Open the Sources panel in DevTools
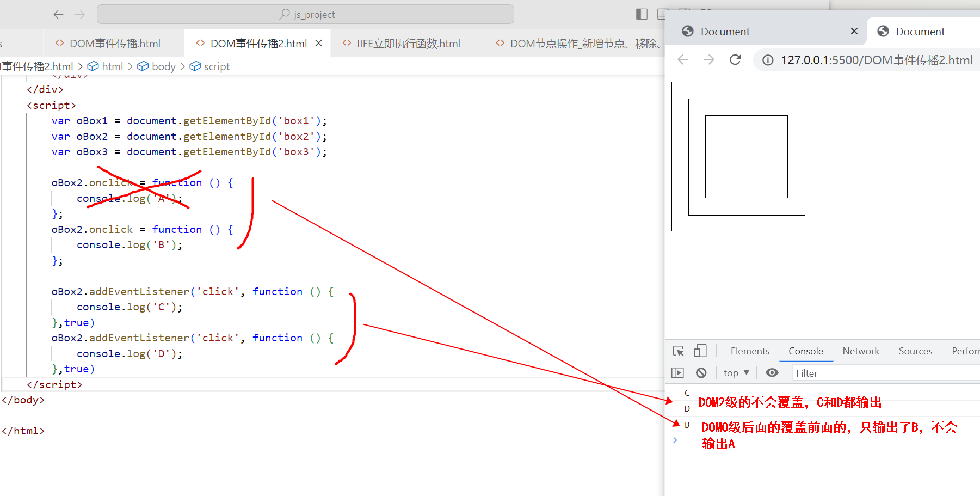Viewport: 980px width, 496px height. (915, 351)
